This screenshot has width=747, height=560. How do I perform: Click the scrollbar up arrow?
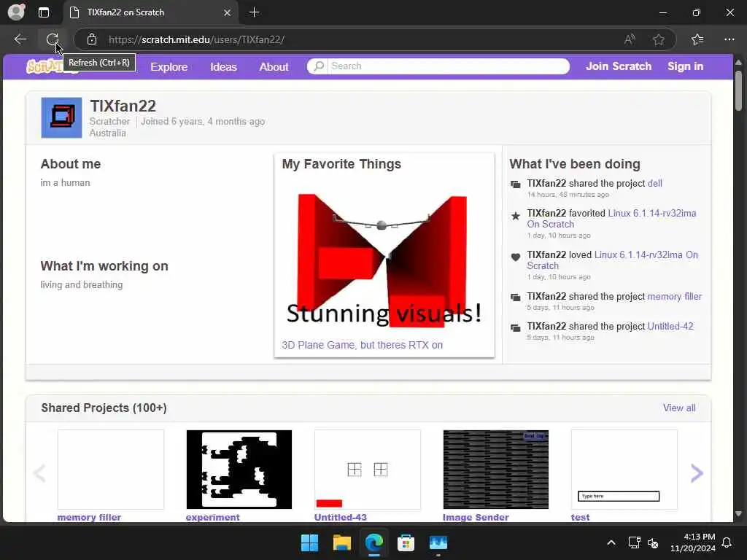[738, 63]
